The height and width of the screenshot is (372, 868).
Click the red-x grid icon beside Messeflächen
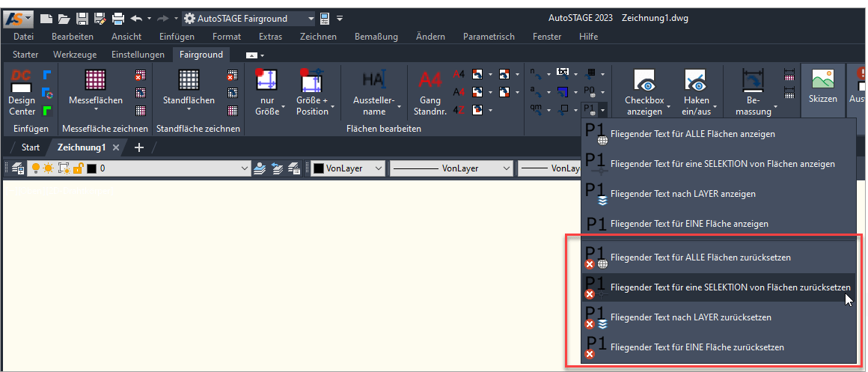141,76
